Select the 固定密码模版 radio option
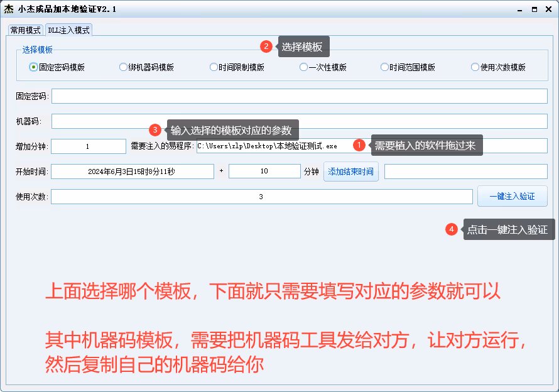559x392 pixels. click(34, 67)
